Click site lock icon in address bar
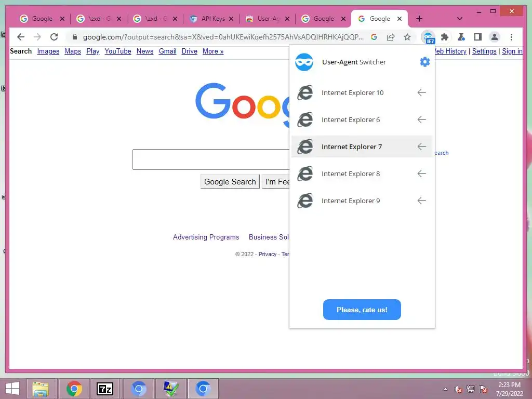Screen dimensions: 532x399 [75, 37]
